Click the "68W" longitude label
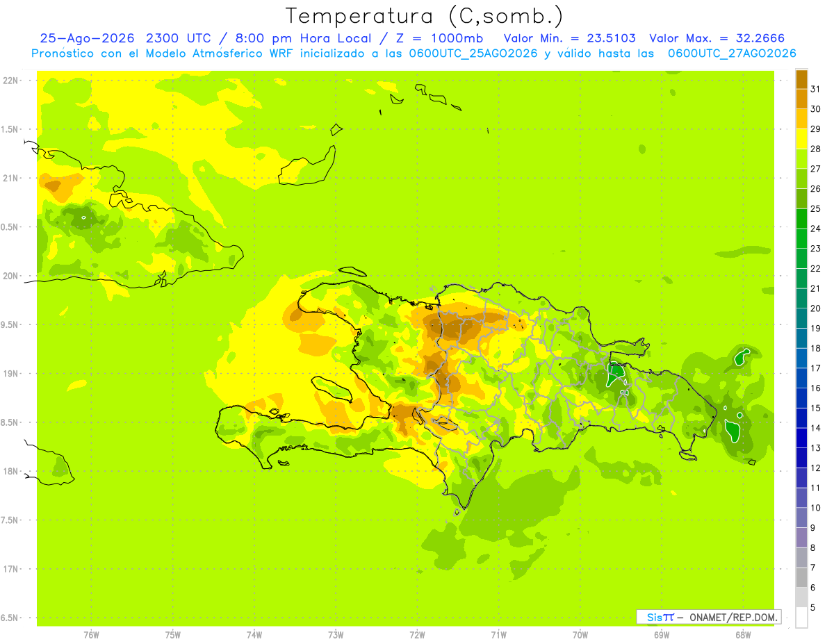This screenshot has width=834, height=644. coord(743,634)
